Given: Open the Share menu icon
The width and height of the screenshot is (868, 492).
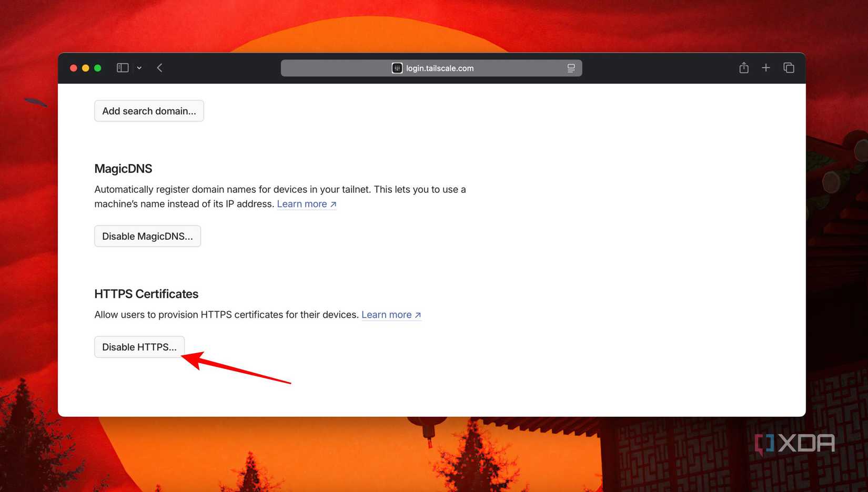Looking at the screenshot, I should (x=743, y=67).
